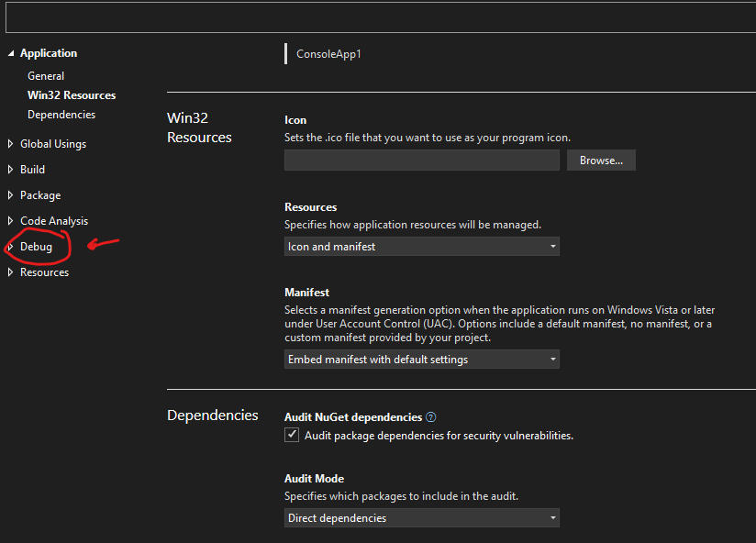Open the Resources 'Icon and manifest' dropdown

point(421,247)
